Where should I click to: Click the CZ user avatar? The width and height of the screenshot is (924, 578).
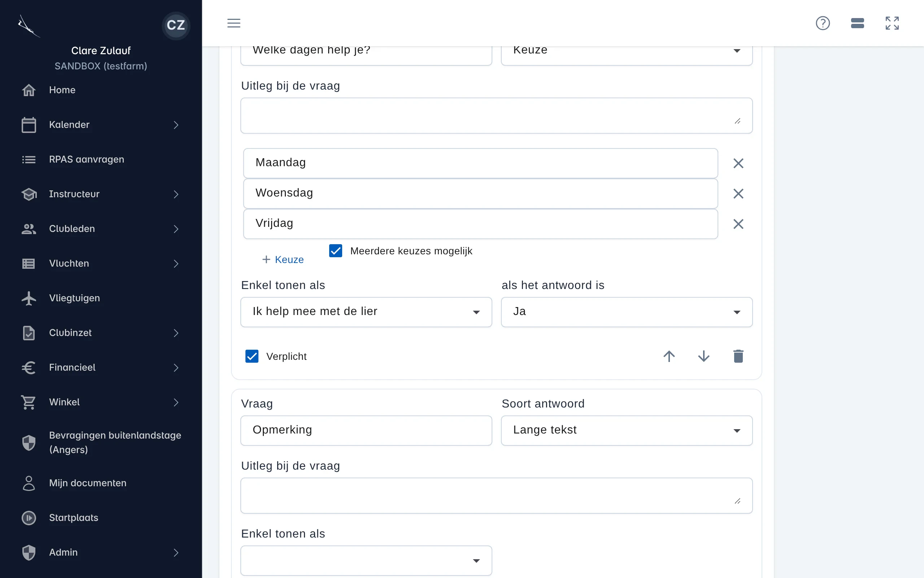click(x=176, y=25)
